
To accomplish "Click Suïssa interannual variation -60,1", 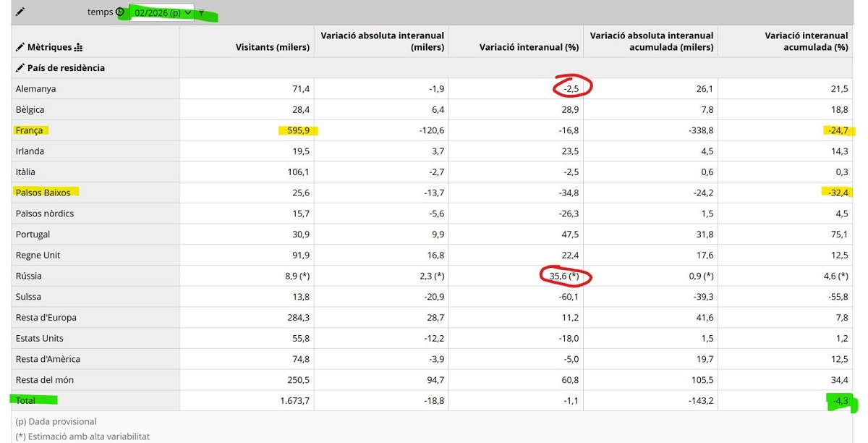I will (x=568, y=297).
